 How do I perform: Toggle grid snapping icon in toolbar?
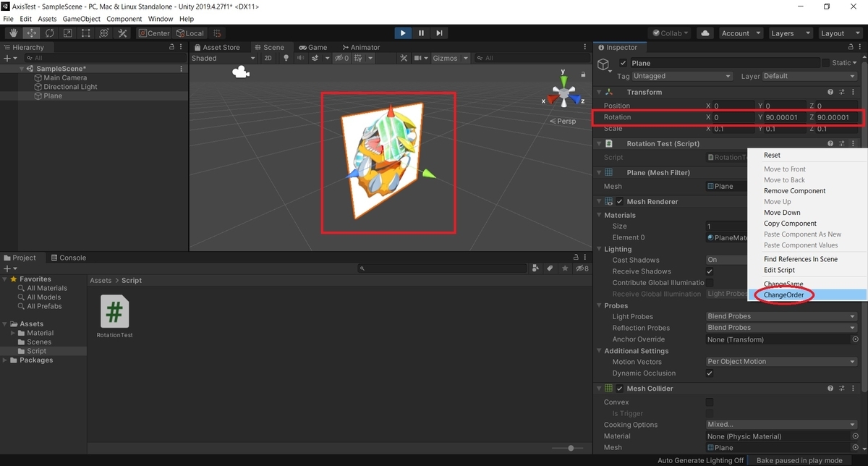(x=217, y=33)
